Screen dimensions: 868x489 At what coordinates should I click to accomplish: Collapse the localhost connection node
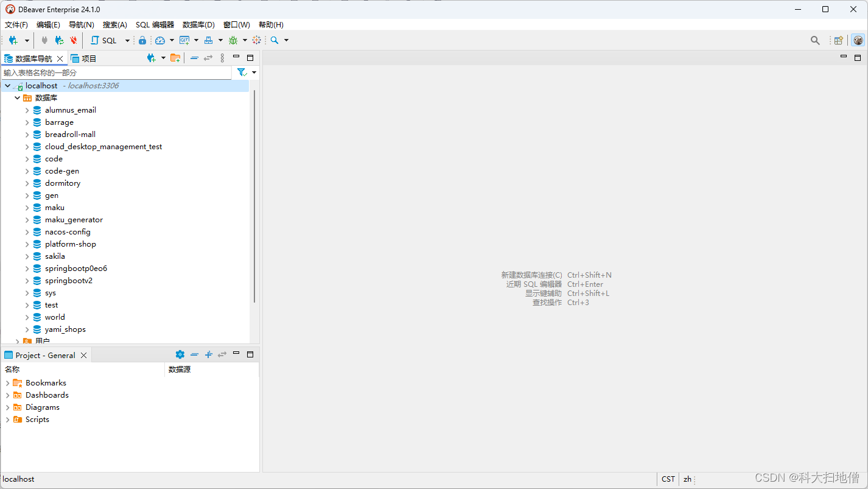click(7, 86)
